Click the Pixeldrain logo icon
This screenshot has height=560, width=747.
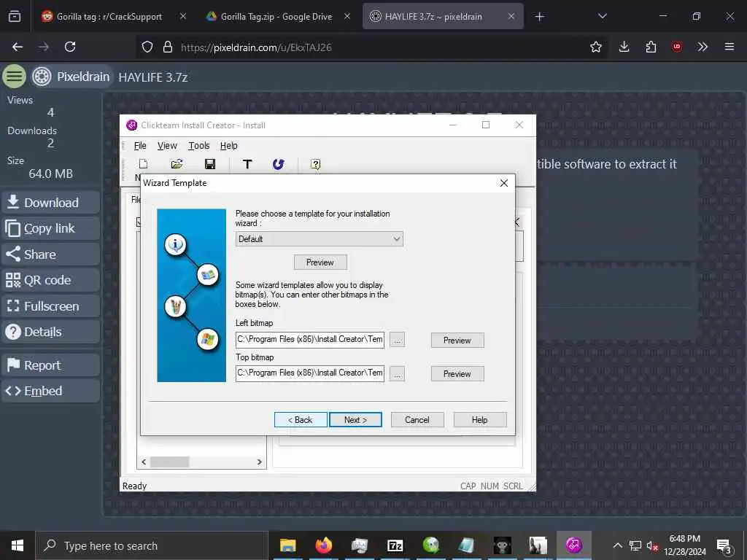click(42, 76)
